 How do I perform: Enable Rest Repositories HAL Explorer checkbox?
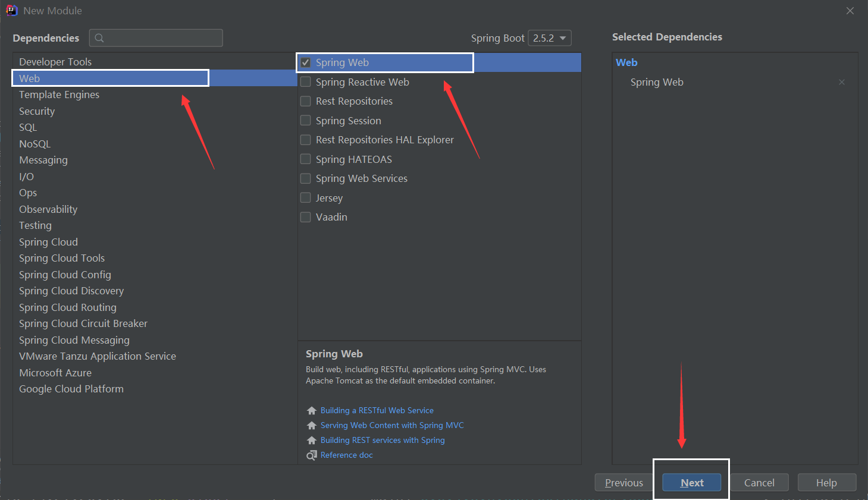pyautogui.click(x=306, y=140)
